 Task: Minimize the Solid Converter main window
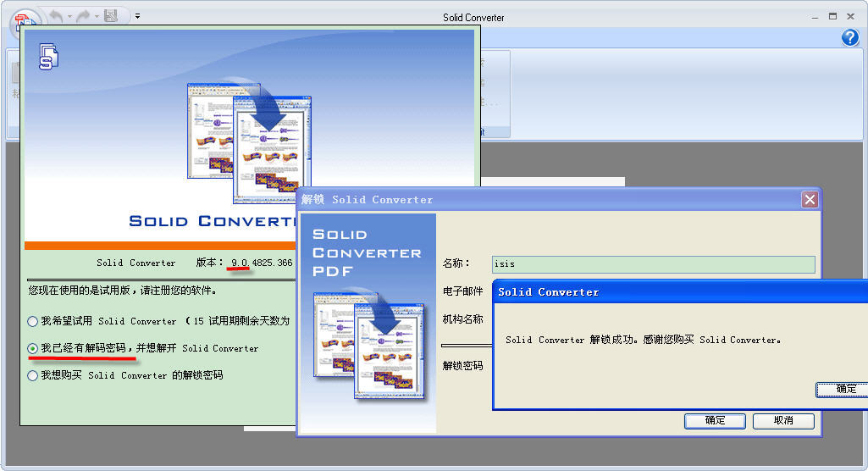click(815, 17)
